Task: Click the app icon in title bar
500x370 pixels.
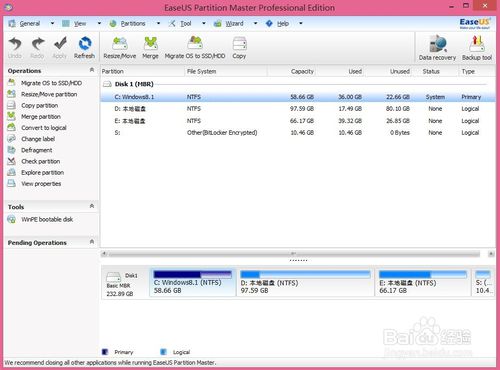Action: [x=9, y=7]
